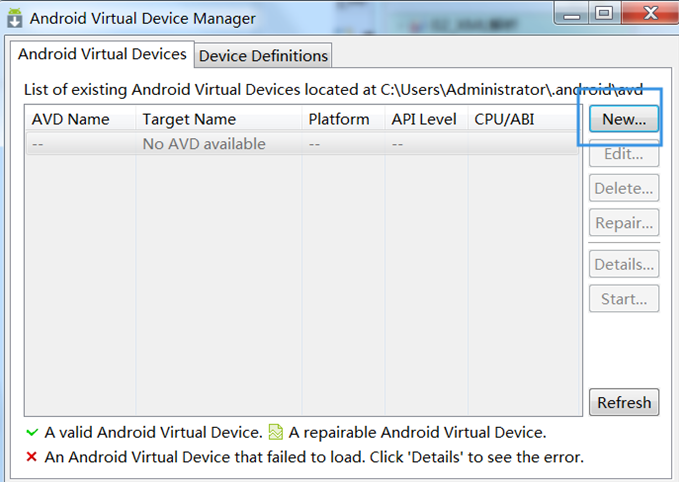The height and width of the screenshot is (482, 679).
Task: Click the Refresh button
Action: pyautogui.click(x=624, y=402)
